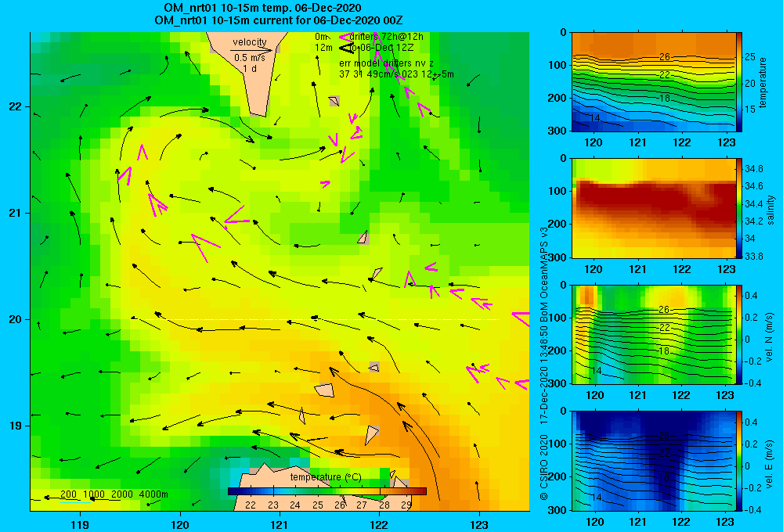Click the 'BoM OceanMAPS v3' vertical text

click(544, 269)
